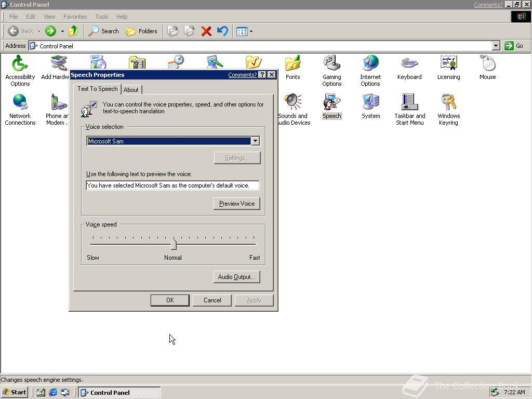Expand the Address bar dropdown
The image size is (532, 399).
[496, 46]
